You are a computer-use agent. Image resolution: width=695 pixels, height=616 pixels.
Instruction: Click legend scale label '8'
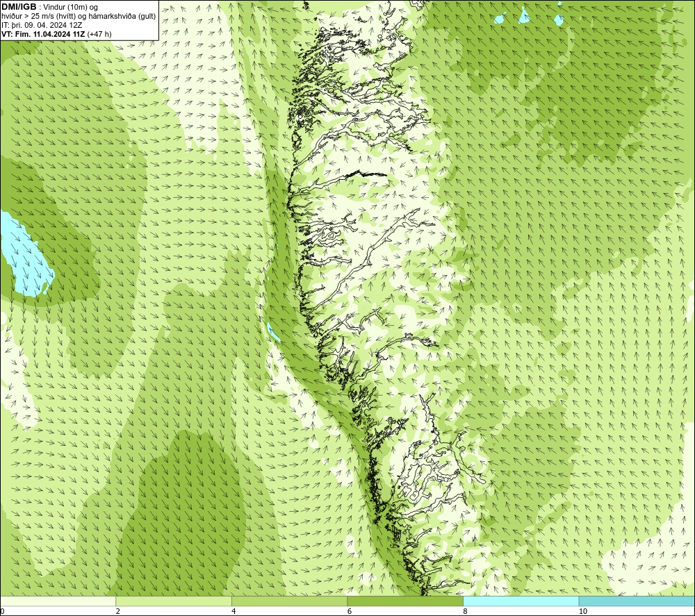(x=466, y=611)
